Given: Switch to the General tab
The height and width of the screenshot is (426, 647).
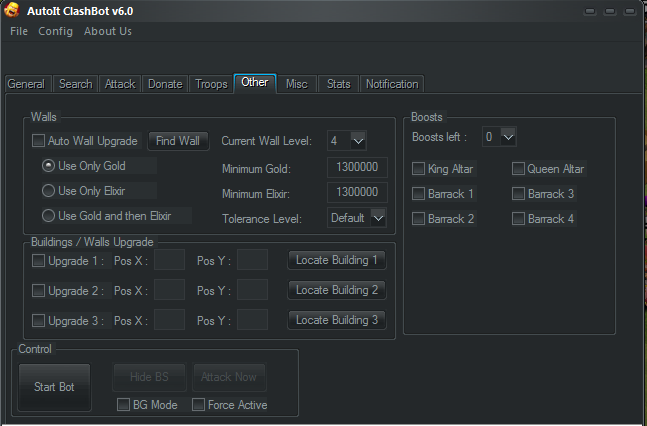Looking at the screenshot, I should pos(26,84).
